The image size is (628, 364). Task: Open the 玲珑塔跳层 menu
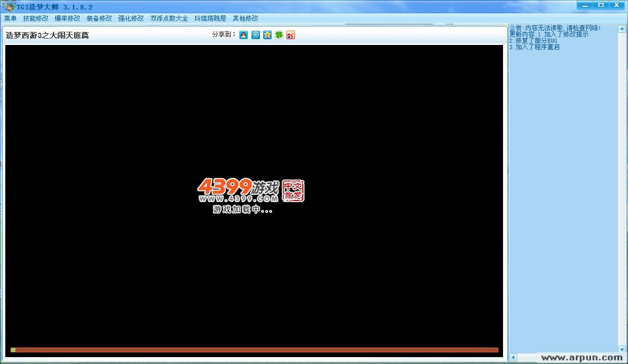click(x=210, y=19)
